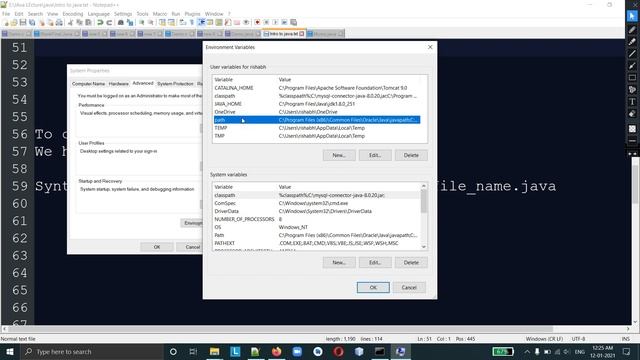
Task: Select the PATHEXT system variable row
Action: point(317,243)
